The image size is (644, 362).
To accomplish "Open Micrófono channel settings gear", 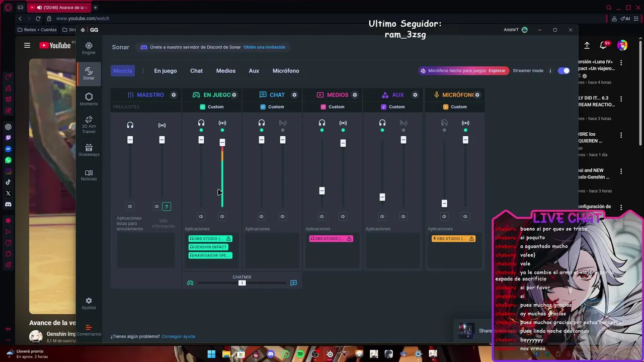I will click(477, 95).
